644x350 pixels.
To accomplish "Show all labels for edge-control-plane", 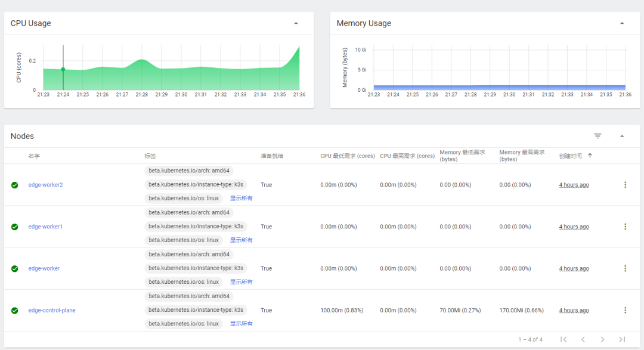I will [241, 323].
